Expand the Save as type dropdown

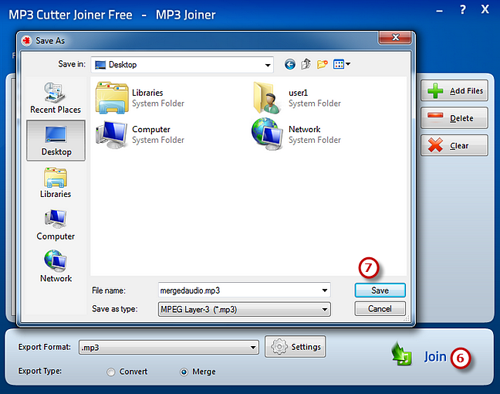coord(324,310)
